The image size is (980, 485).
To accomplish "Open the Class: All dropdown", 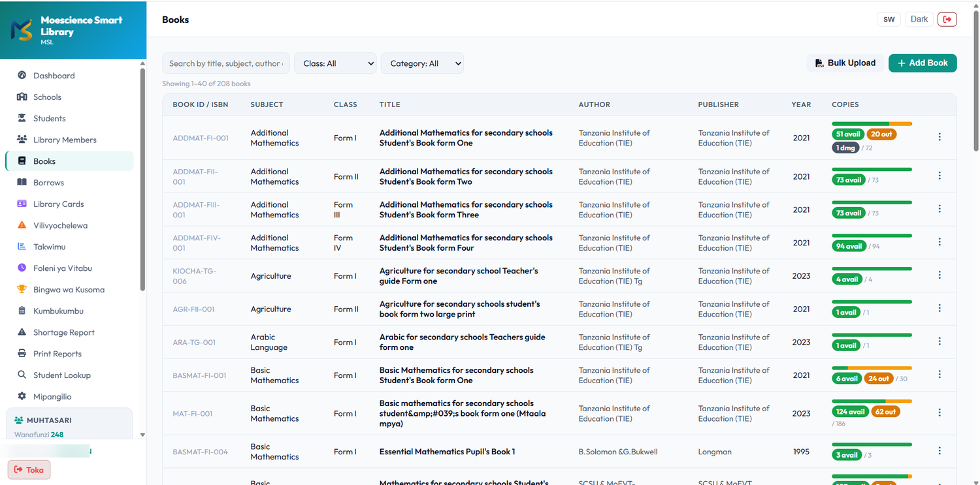I will coord(335,63).
